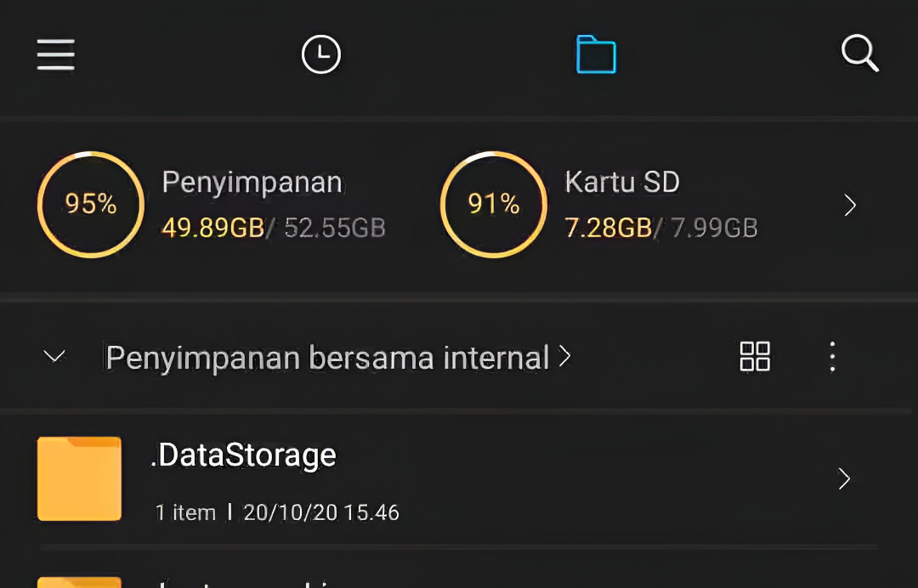This screenshot has height=588, width=918.
Task: Click the .DataStorage folder icon
Action: [80, 478]
